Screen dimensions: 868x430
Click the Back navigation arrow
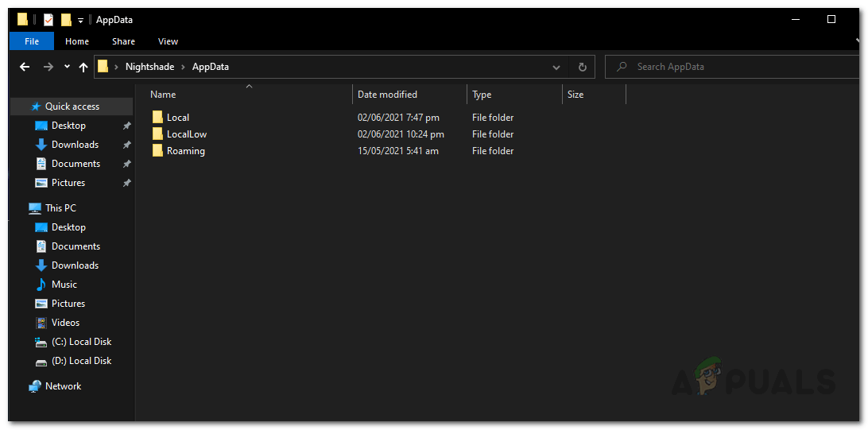pyautogui.click(x=25, y=67)
